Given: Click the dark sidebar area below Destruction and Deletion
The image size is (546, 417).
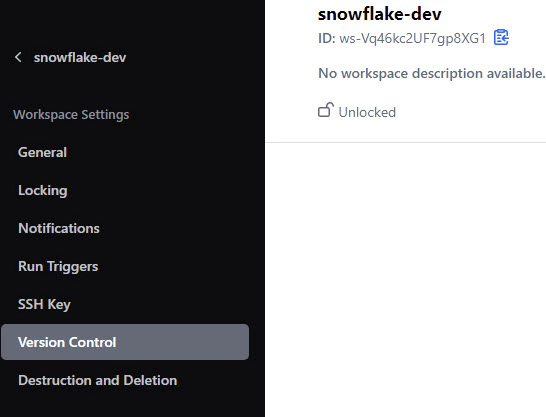Looking at the screenshot, I should [x=132, y=406].
